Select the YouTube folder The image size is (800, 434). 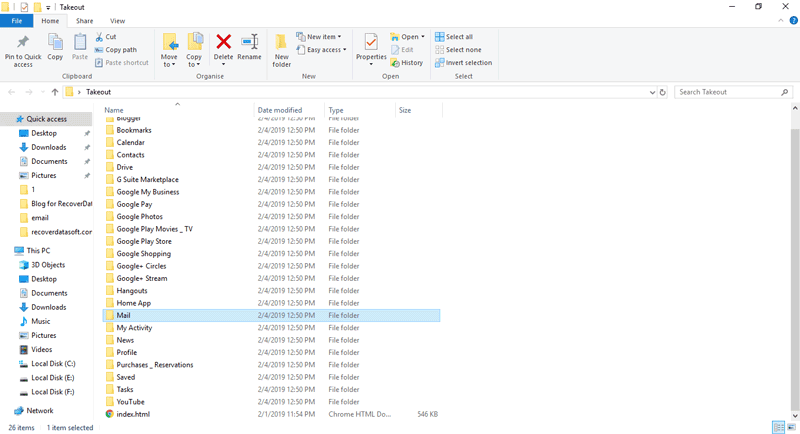point(271,402)
